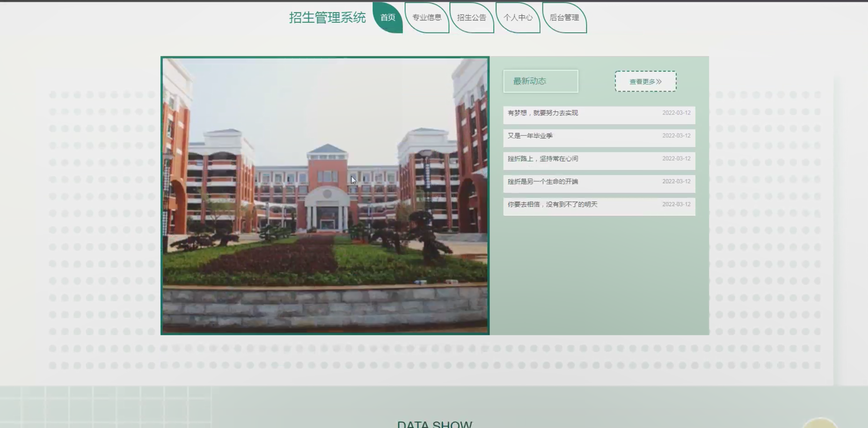868x428 pixels.
Task: Click the 查看更多 button
Action: click(646, 82)
